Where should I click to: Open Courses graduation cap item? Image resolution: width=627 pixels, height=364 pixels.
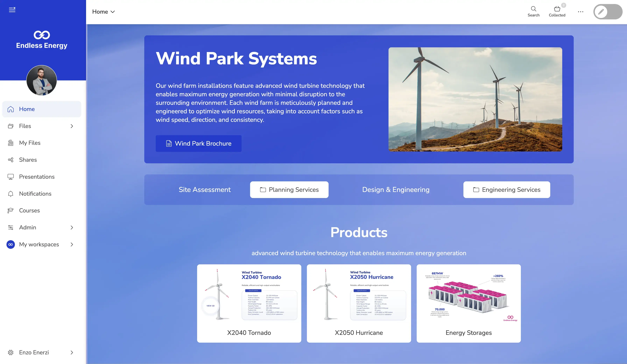[29, 210]
